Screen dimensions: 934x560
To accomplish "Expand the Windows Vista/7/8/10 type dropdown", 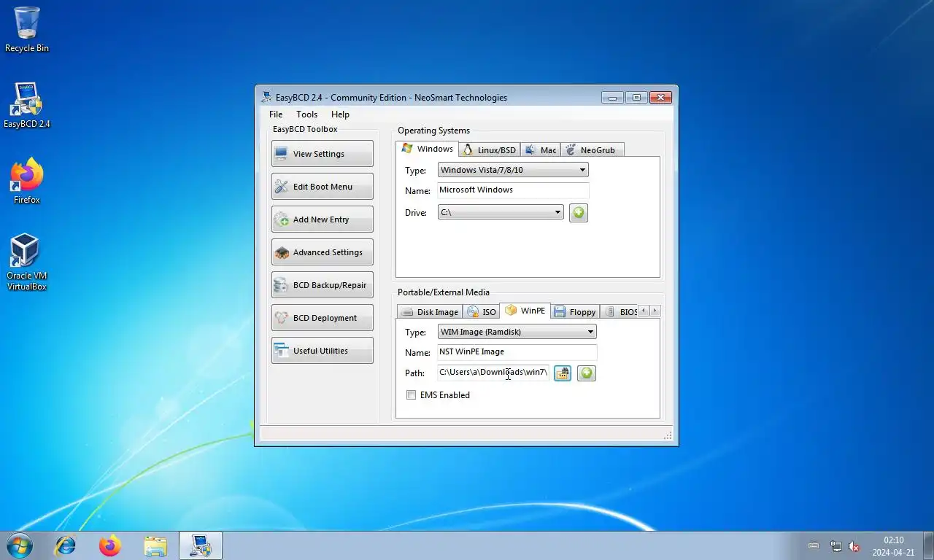I will [x=513, y=170].
